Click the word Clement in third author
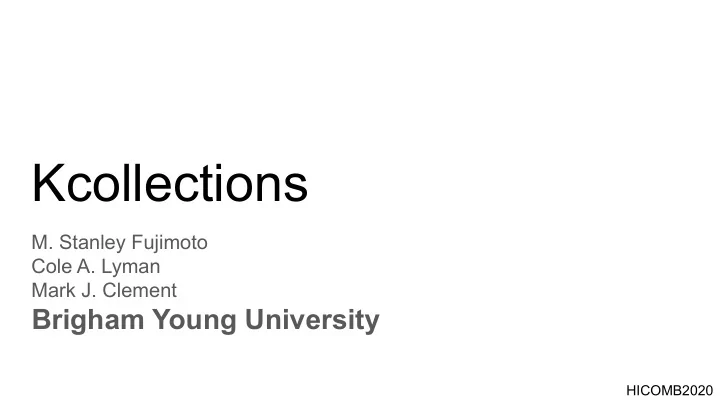The image size is (720, 405). pyautogui.click(x=140, y=291)
